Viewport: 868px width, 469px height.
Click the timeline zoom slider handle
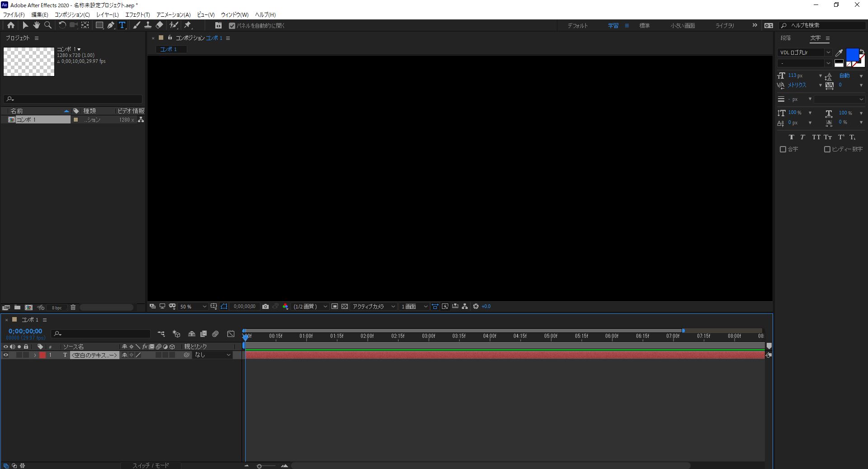point(259,466)
